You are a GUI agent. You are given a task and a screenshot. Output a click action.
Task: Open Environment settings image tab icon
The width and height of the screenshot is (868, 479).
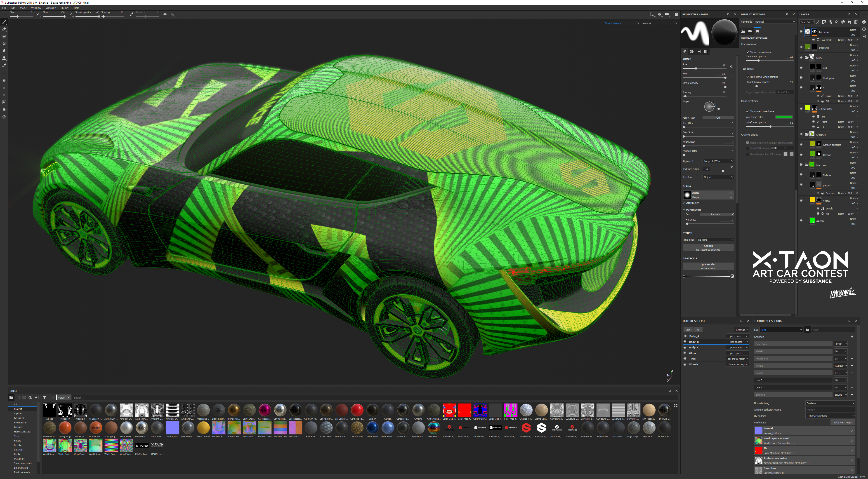pyautogui.click(x=743, y=31)
